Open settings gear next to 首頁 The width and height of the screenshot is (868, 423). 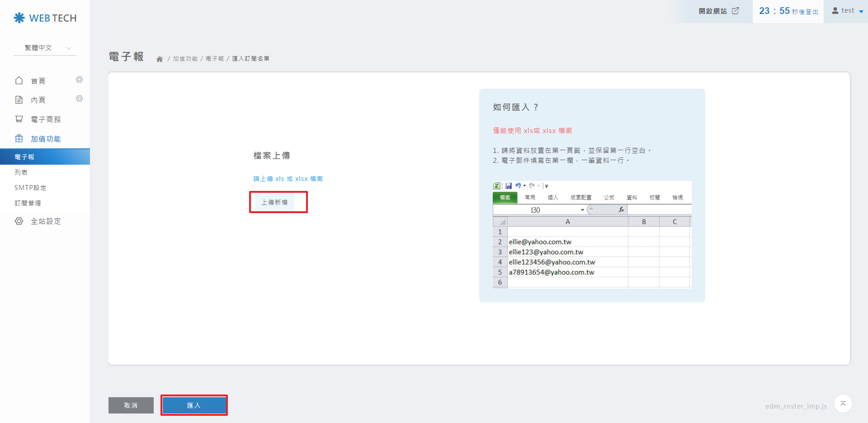(x=80, y=80)
